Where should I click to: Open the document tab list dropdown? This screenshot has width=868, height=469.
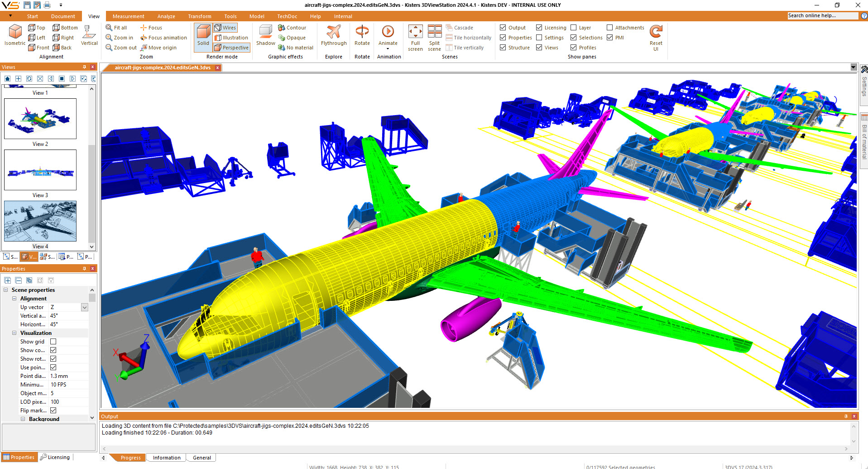[854, 68]
